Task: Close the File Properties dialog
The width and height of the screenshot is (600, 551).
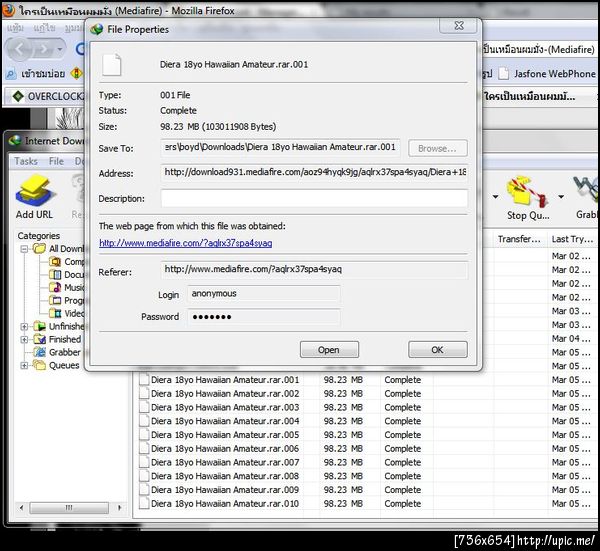Action: (x=458, y=26)
